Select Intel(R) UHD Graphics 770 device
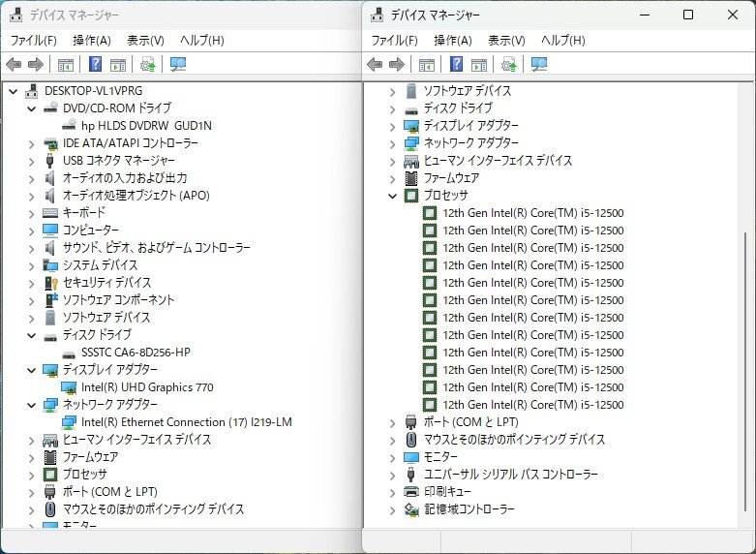Image resolution: width=756 pixels, height=554 pixels. coord(147,387)
